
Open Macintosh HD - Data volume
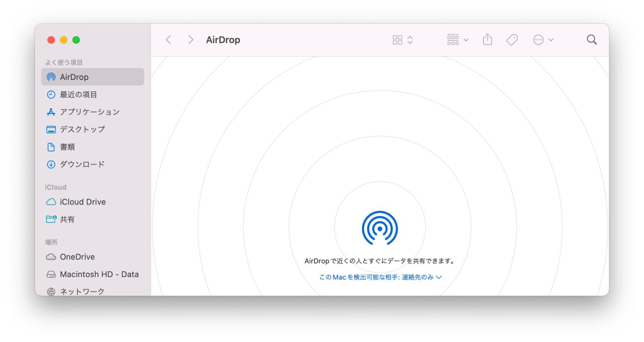point(100,274)
